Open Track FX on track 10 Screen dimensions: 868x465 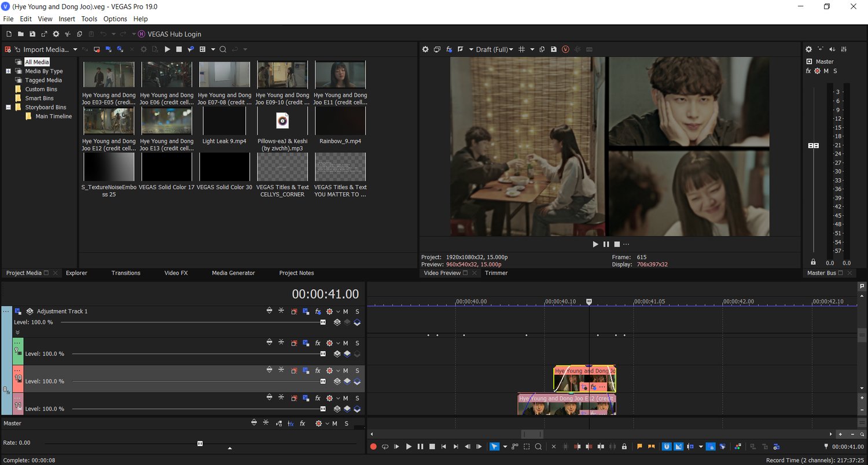coord(318,371)
